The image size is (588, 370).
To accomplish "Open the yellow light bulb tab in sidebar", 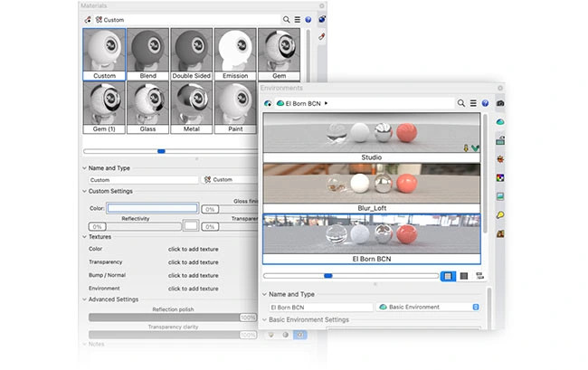I will coord(500,214).
